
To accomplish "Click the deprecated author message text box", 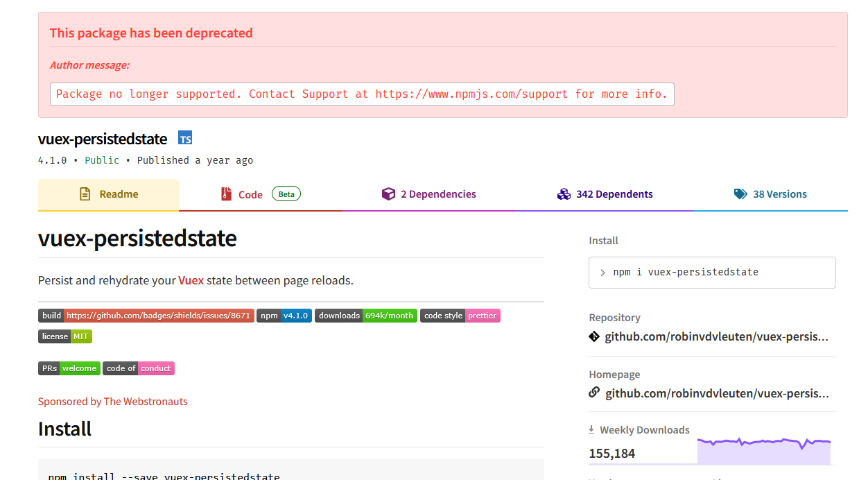I will (362, 94).
